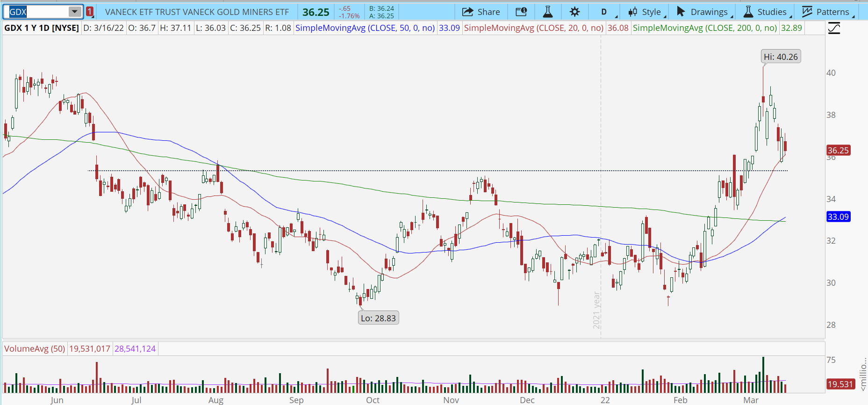Screen dimensions: 868x405
Task: Open the news and events icon
Action: pyautogui.click(x=521, y=12)
